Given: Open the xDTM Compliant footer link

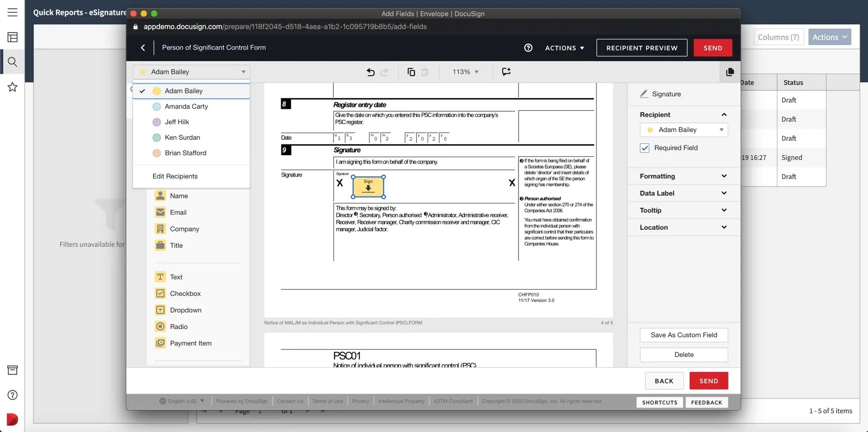Looking at the screenshot, I should (453, 401).
